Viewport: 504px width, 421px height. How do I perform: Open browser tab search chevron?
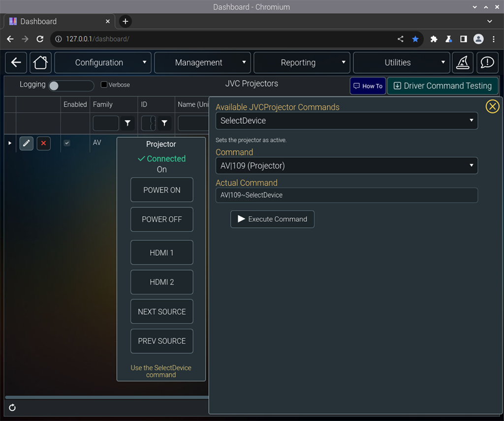pos(489,21)
